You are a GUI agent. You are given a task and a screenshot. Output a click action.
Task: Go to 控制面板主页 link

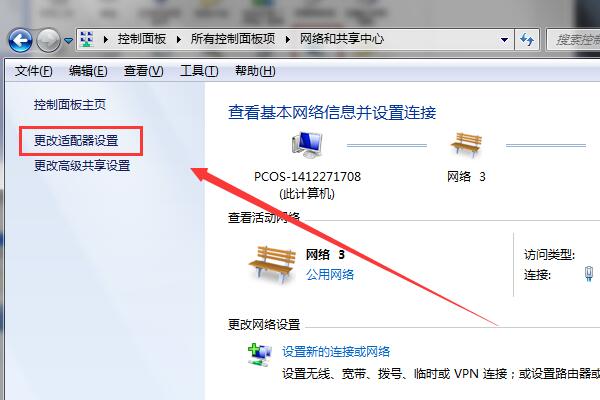(70, 104)
